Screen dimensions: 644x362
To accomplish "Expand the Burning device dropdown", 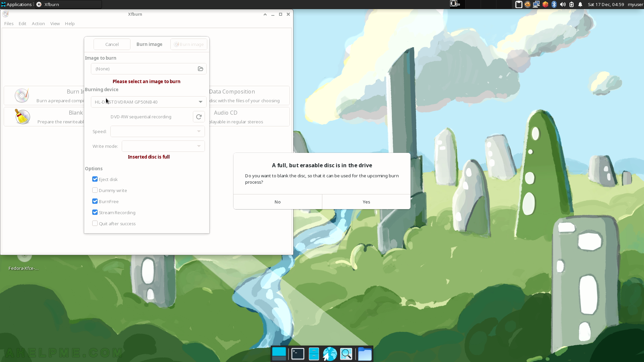I will pos(149,102).
